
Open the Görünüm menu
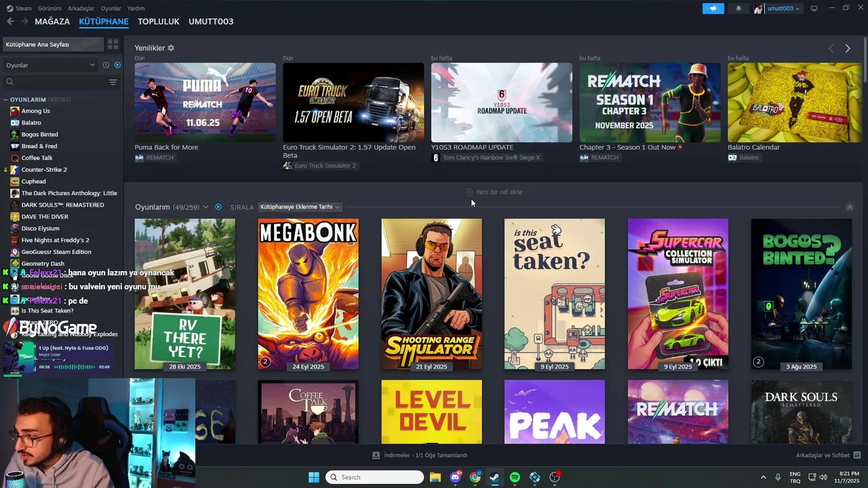50,8
